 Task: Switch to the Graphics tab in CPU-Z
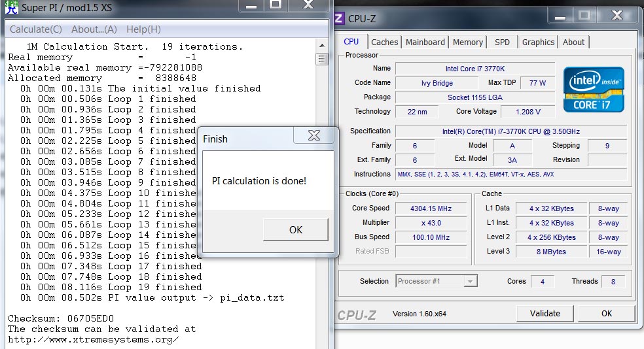pos(538,42)
